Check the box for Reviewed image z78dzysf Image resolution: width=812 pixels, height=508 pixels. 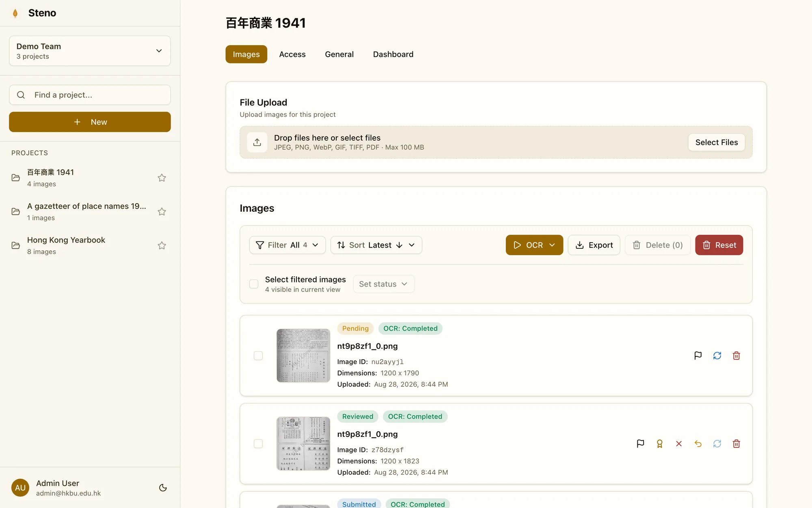point(258,444)
